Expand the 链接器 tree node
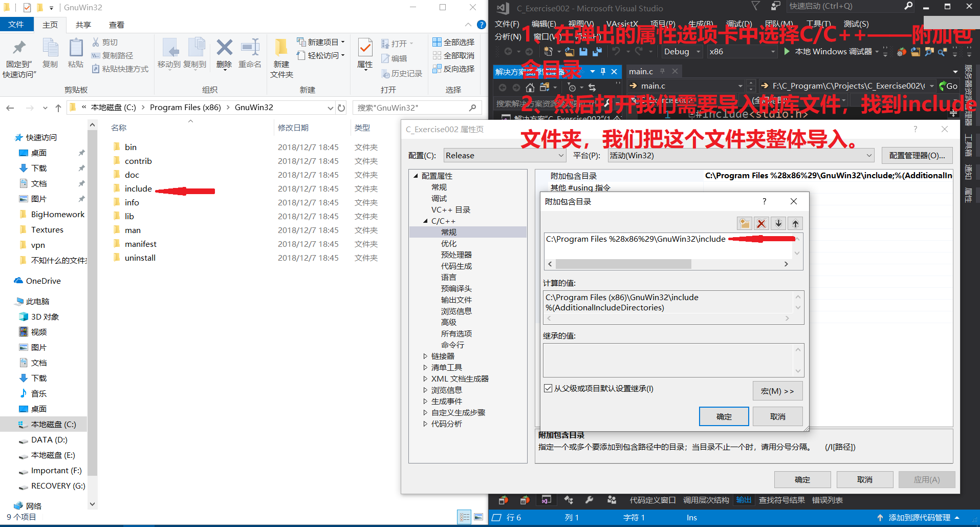 425,356
